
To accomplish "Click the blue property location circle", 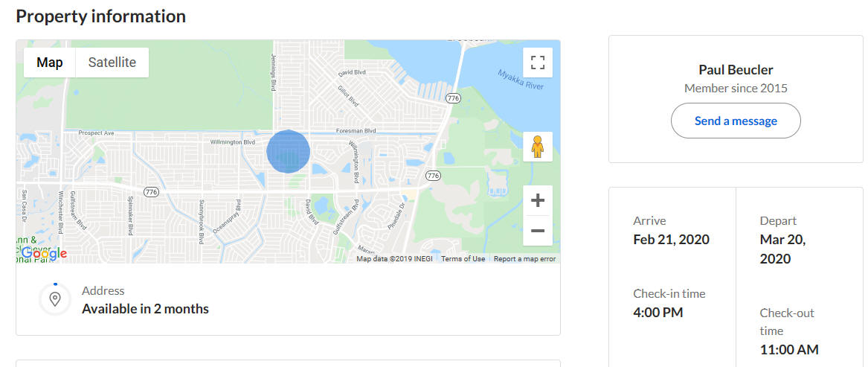I will tap(288, 151).
